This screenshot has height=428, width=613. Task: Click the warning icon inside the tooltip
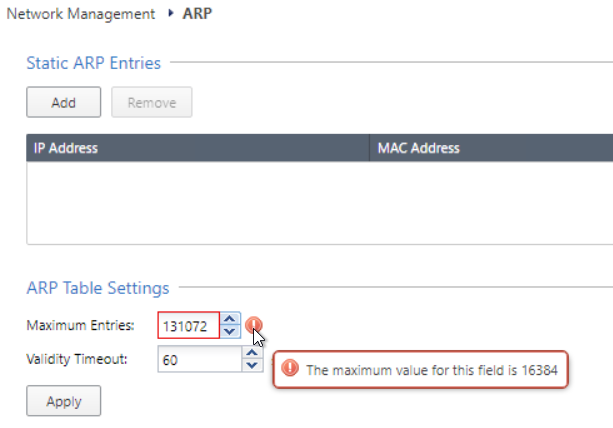tap(290, 368)
